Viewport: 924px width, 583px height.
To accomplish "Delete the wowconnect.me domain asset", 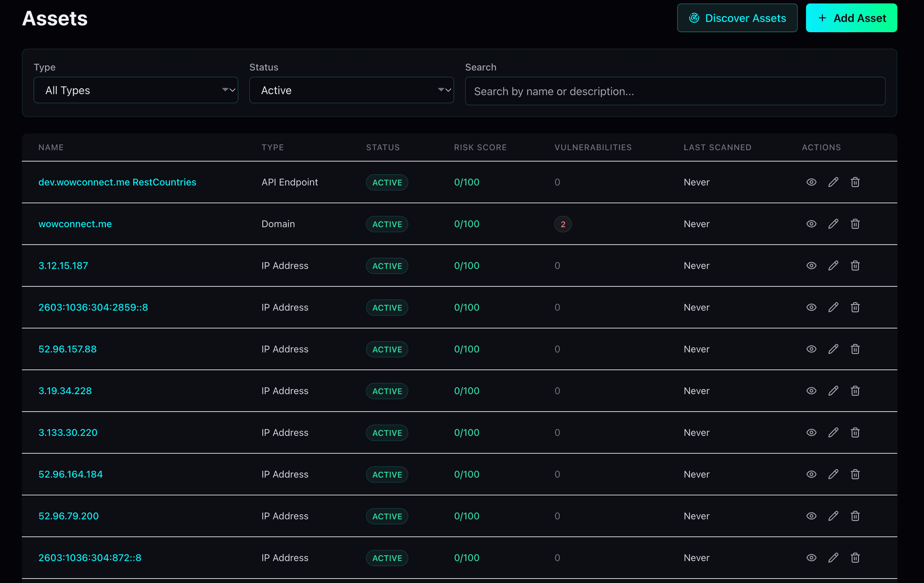I will (x=855, y=224).
